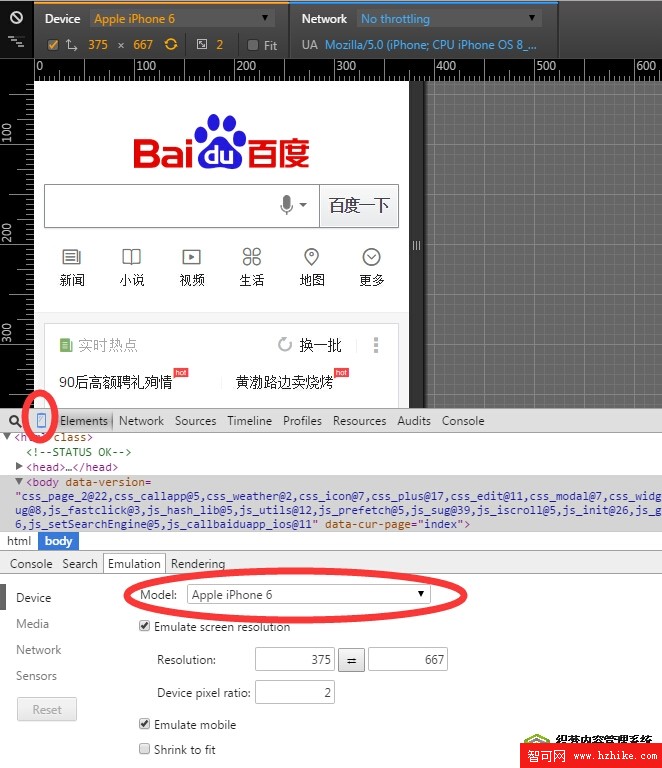Click the UA Mozilla/5.0 string field
This screenshot has height=768, width=662.
click(x=431, y=45)
